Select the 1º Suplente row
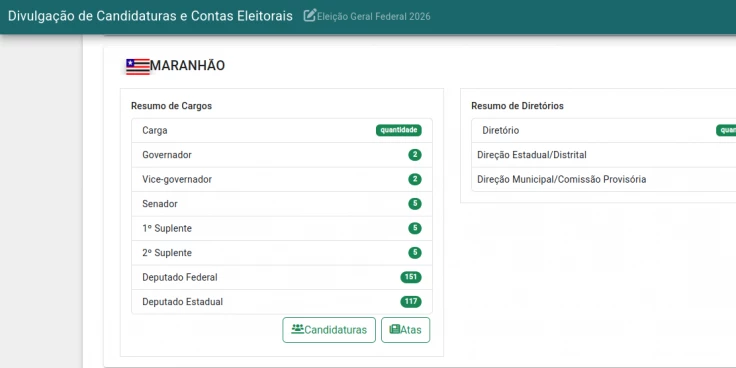Image resolution: width=736 pixels, height=368 pixels. [x=282, y=228]
